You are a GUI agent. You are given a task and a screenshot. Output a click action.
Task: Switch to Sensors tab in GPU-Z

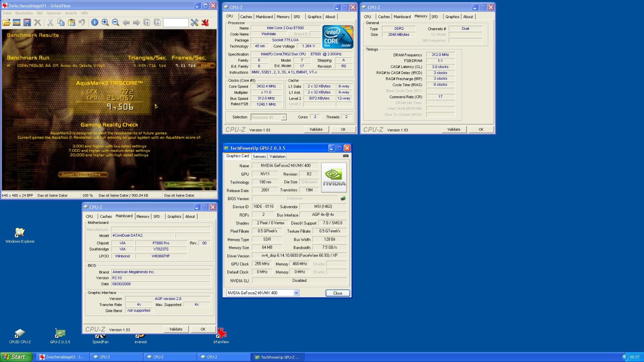[259, 156]
